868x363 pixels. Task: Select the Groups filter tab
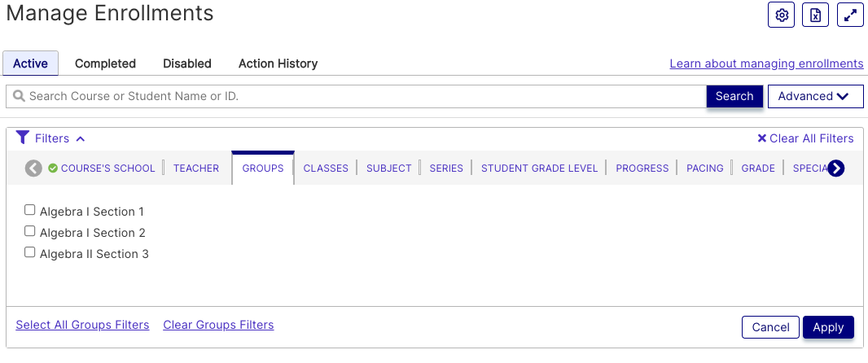pyautogui.click(x=263, y=168)
